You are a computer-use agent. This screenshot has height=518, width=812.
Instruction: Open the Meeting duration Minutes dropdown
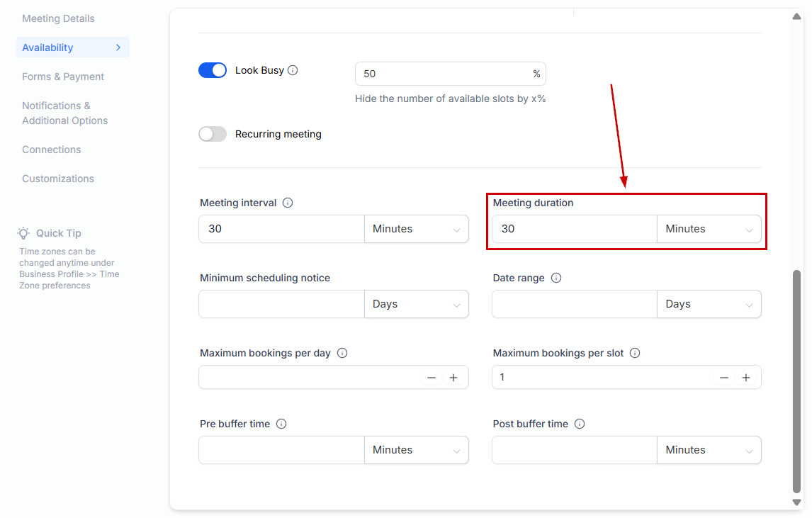[x=709, y=229]
